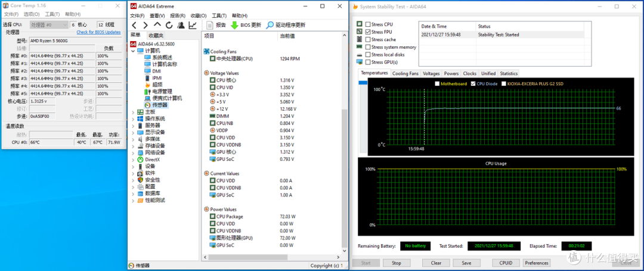Expand the 主板 tree node
The height and width of the screenshot is (271, 644).
(132, 112)
